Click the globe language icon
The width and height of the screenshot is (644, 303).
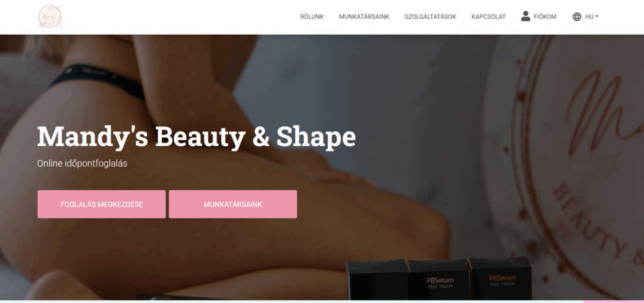pos(577,17)
